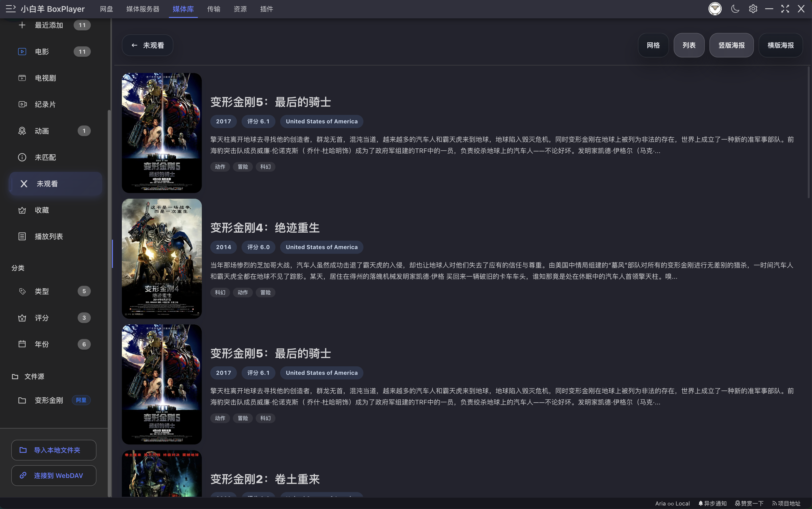Open the first 变形金刚5 poster thumbnail
This screenshot has height=509, width=812.
[161, 133]
